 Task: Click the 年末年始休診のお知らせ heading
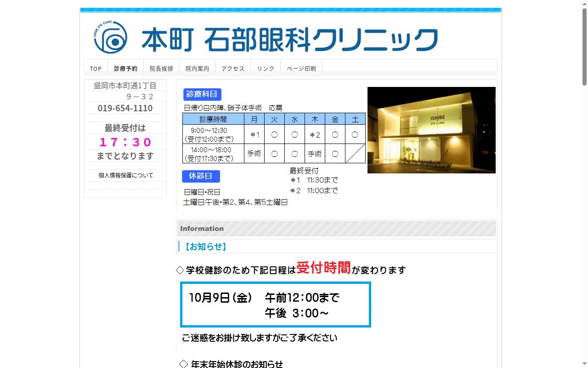[237, 364]
